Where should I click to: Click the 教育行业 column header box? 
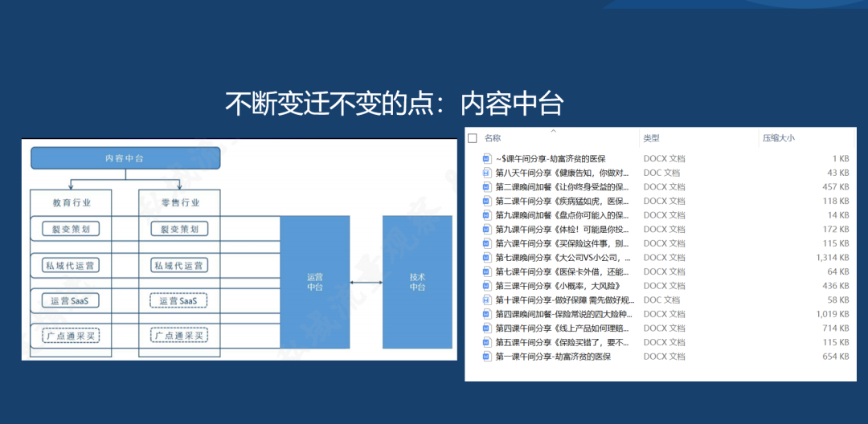[x=71, y=203]
